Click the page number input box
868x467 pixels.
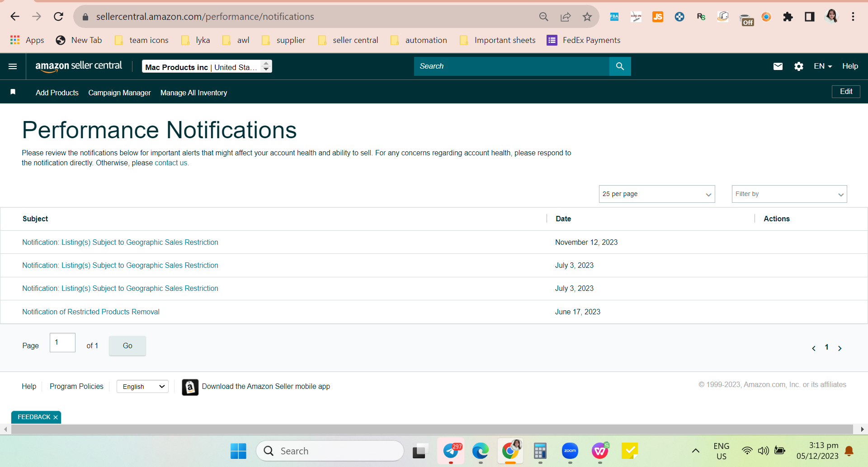click(x=62, y=343)
